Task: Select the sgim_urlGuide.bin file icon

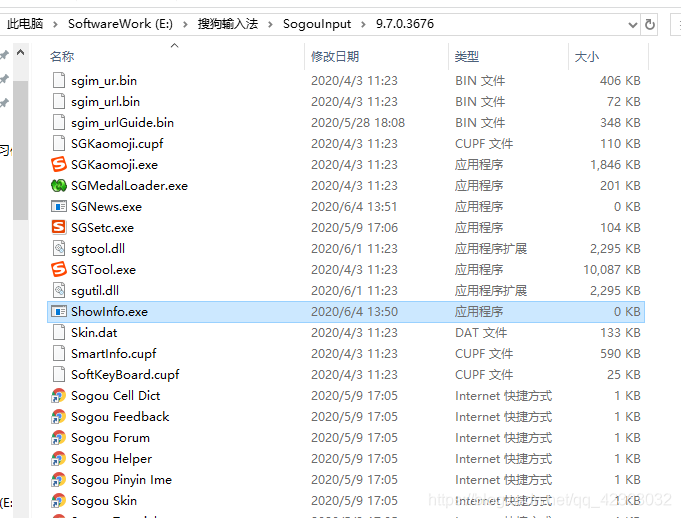Action: click(x=59, y=122)
